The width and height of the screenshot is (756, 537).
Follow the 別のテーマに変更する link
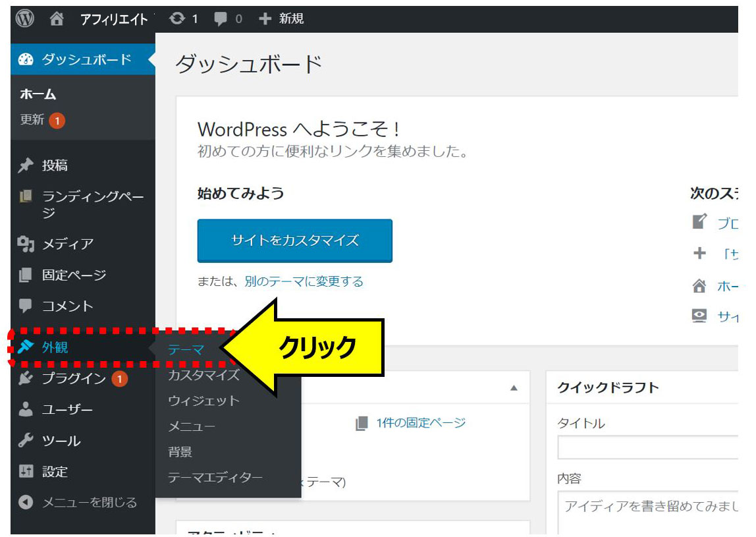click(x=304, y=281)
